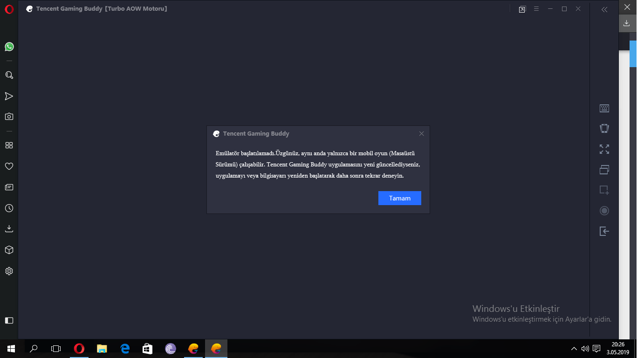Launch Microsoft Edge from the taskbar
This screenshot has width=644, height=358.
click(x=125, y=348)
